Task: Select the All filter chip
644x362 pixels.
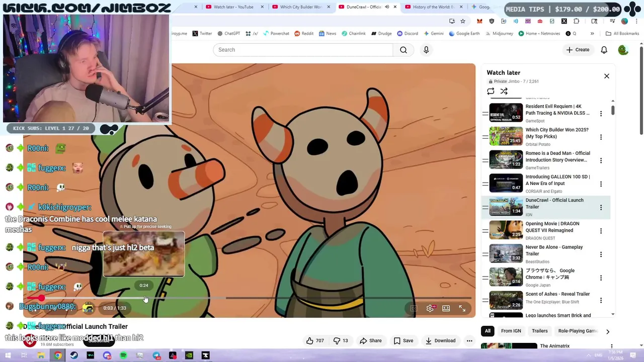Action: coord(488,331)
